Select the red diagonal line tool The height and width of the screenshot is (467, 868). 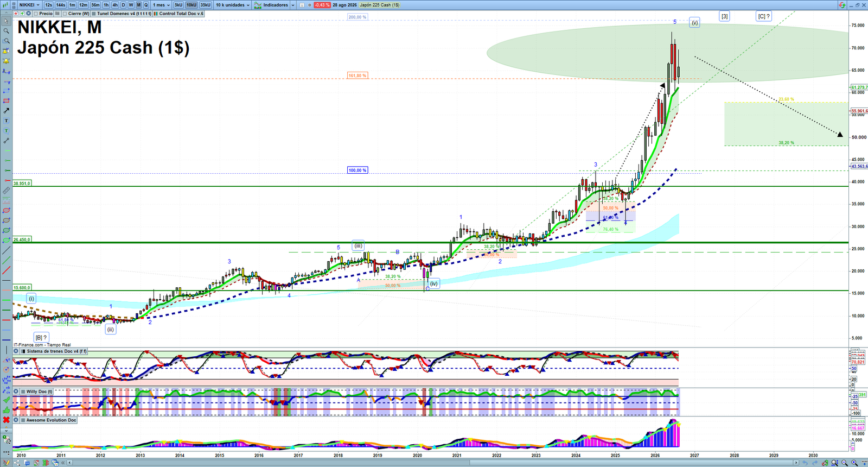click(7, 270)
